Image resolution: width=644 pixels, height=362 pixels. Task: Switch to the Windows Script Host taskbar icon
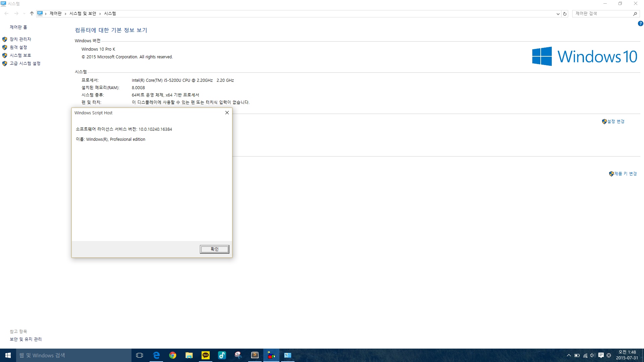271,355
